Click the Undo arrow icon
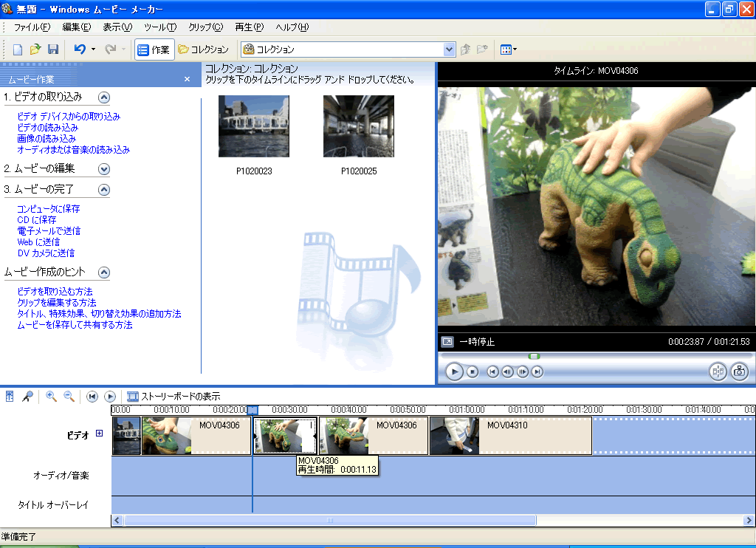The height and width of the screenshot is (548, 756). click(x=80, y=49)
